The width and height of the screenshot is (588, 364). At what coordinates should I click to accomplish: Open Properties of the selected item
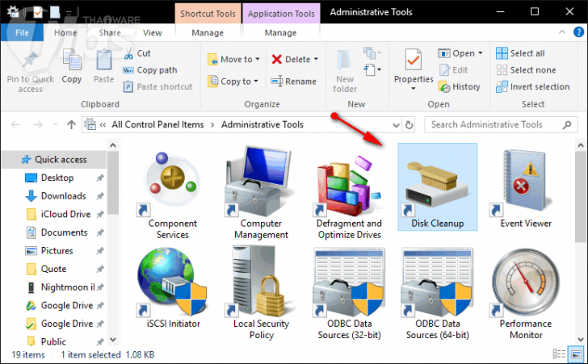click(x=414, y=65)
